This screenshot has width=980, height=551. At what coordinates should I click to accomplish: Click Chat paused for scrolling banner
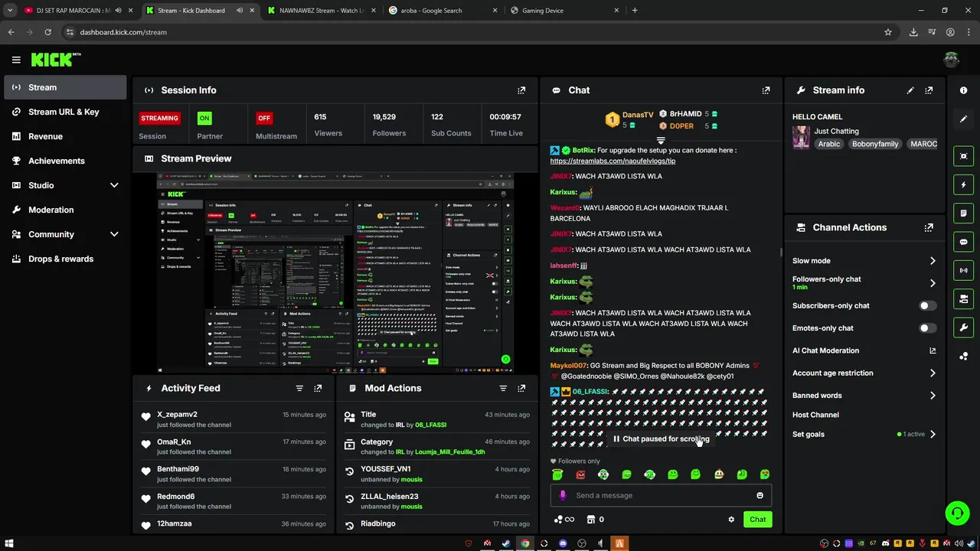click(x=661, y=439)
